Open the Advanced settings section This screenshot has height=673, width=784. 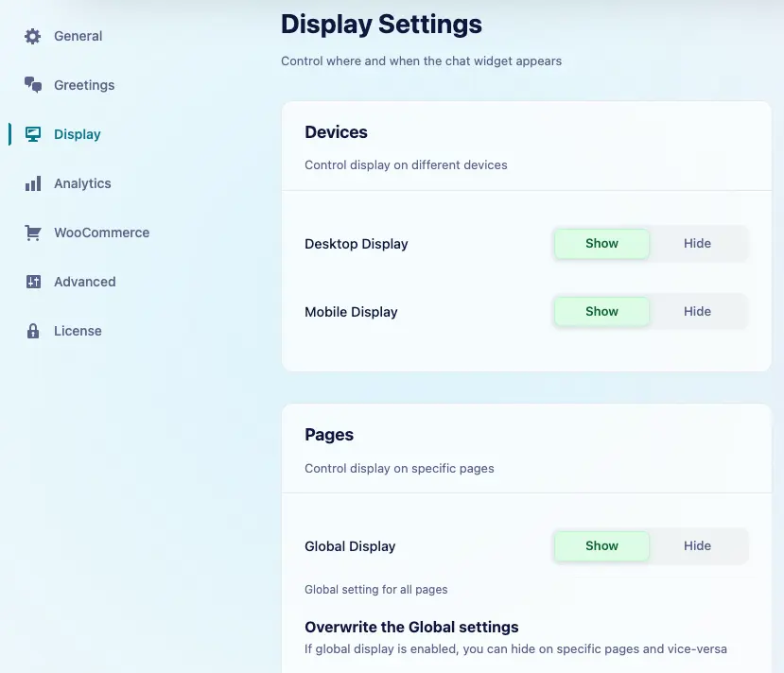[x=84, y=282]
